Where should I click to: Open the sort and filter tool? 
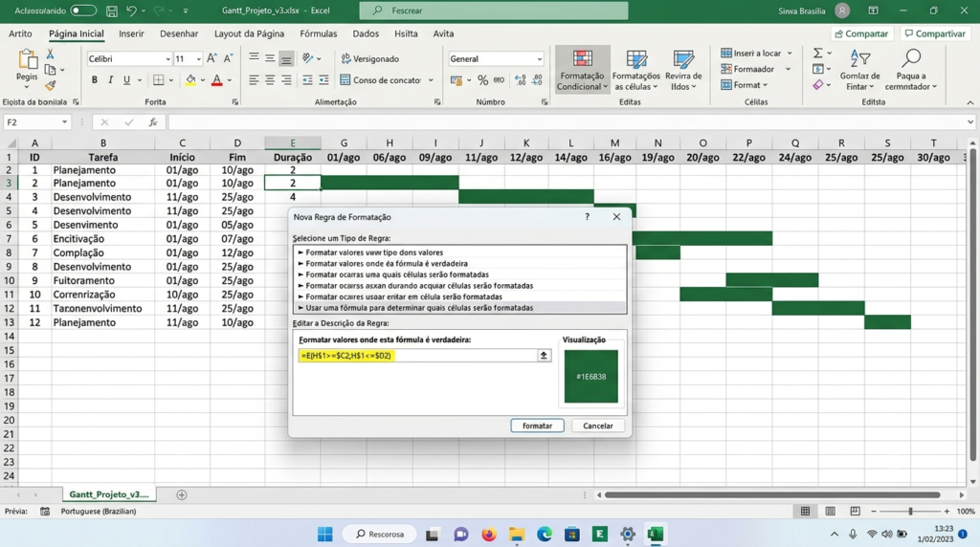click(x=860, y=70)
